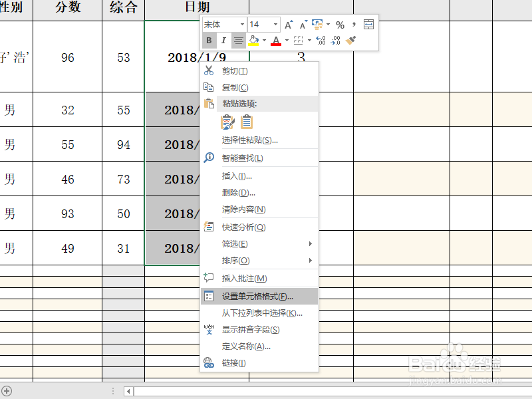Toggle Italic formatting in the mini toolbar
The image size is (532, 399).
(x=223, y=40)
